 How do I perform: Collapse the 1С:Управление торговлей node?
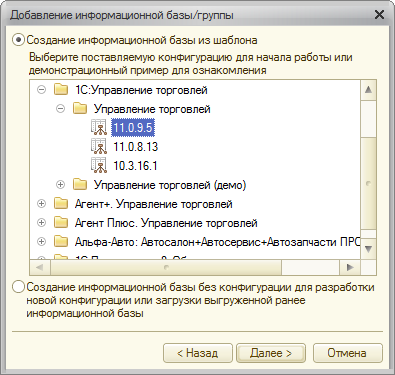click(41, 90)
